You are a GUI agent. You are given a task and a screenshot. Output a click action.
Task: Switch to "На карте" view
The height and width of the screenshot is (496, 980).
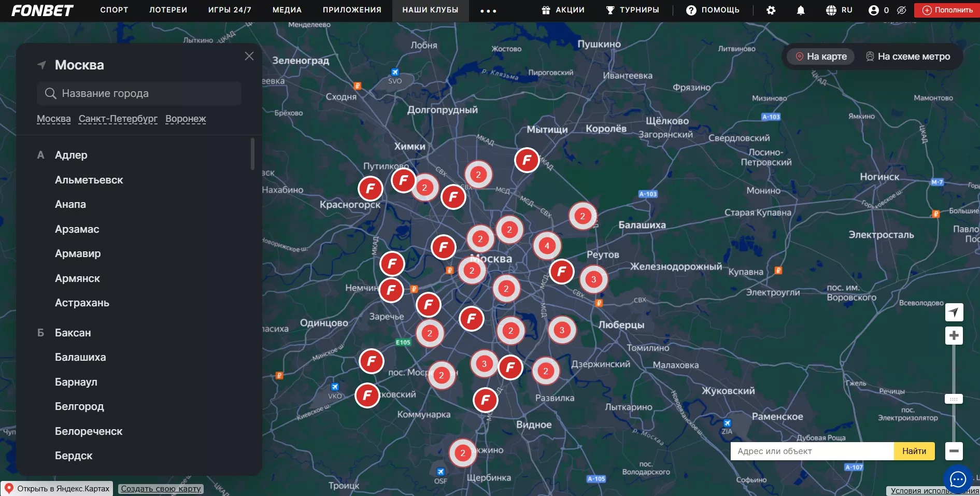click(821, 56)
